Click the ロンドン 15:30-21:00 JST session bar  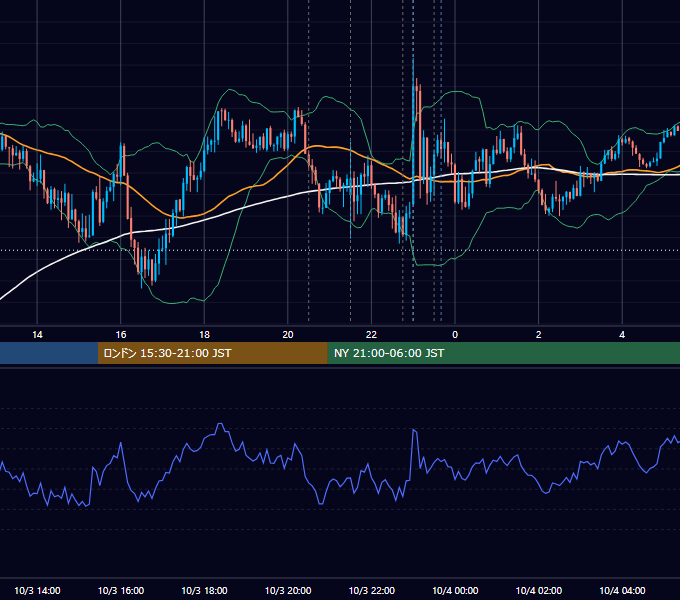[x=212, y=353]
